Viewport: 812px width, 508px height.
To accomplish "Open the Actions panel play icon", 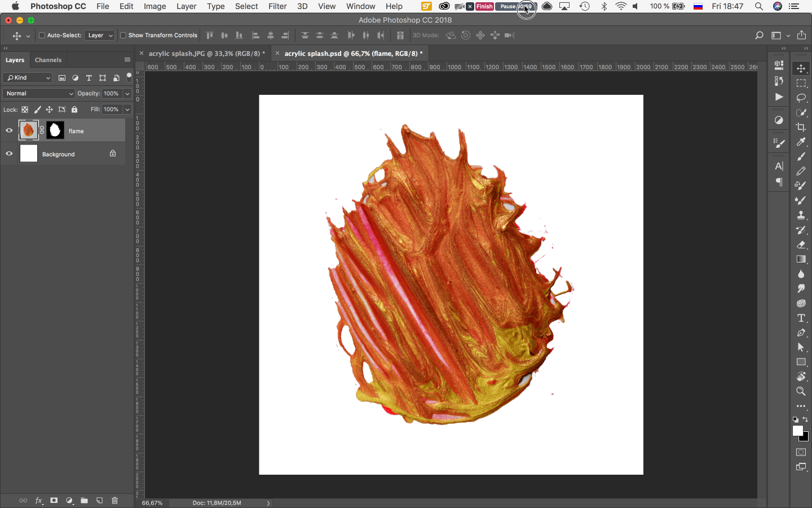I will [779, 97].
